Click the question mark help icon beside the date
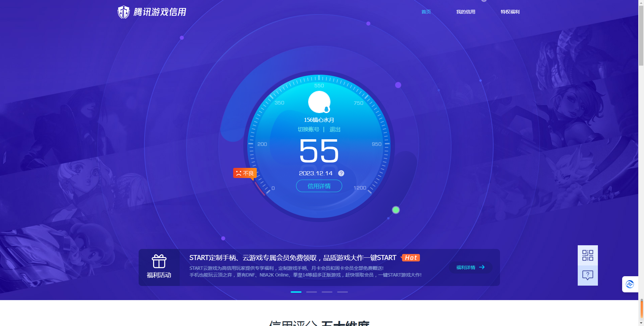 (341, 173)
